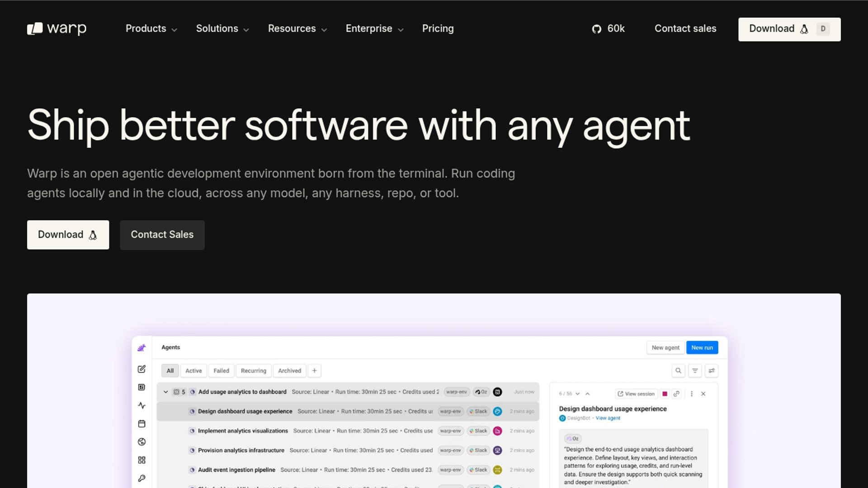This screenshot has height=488, width=868.
Task: Click the pink avatar on Implement analytics row
Action: point(497,431)
